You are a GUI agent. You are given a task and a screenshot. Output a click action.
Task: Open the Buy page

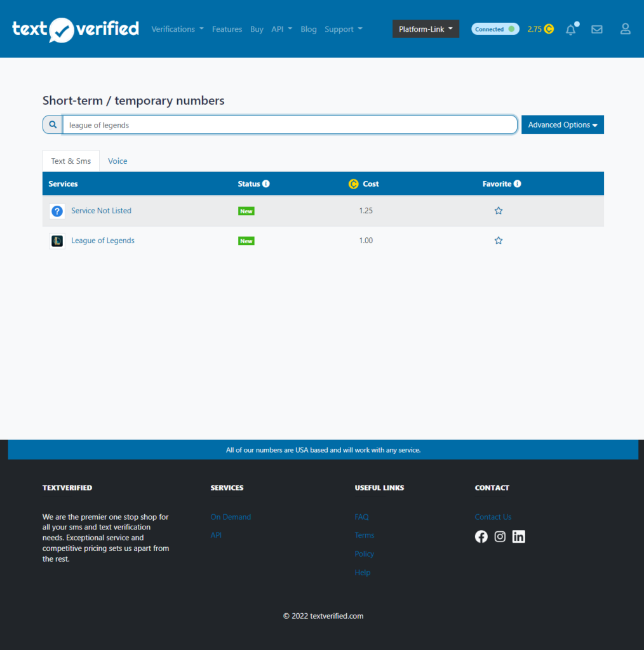point(257,29)
